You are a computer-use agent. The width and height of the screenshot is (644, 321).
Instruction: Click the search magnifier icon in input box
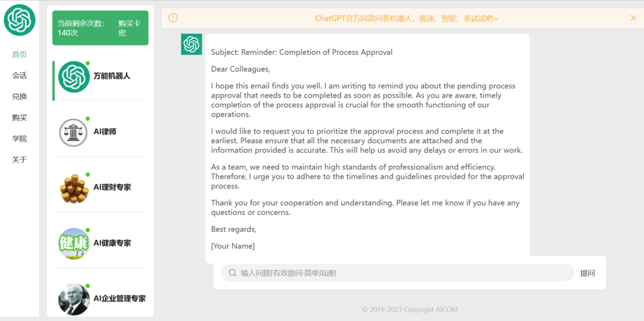point(233,273)
